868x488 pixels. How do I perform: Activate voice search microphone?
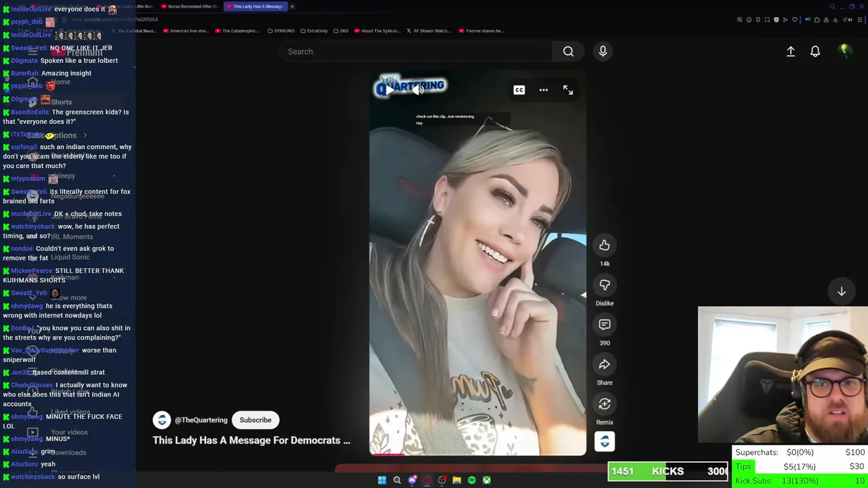[603, 52]
